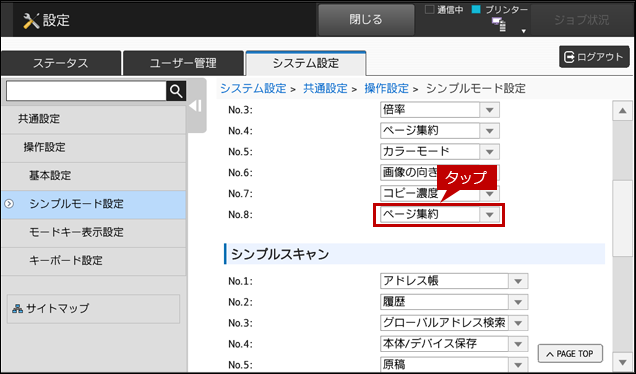
Task: Follow the 操作設定 breadcrumb link
Action: coord(387,88)
